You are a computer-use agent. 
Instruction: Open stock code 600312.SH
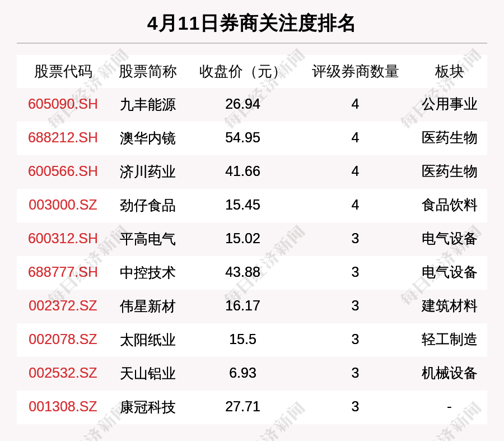63,238
